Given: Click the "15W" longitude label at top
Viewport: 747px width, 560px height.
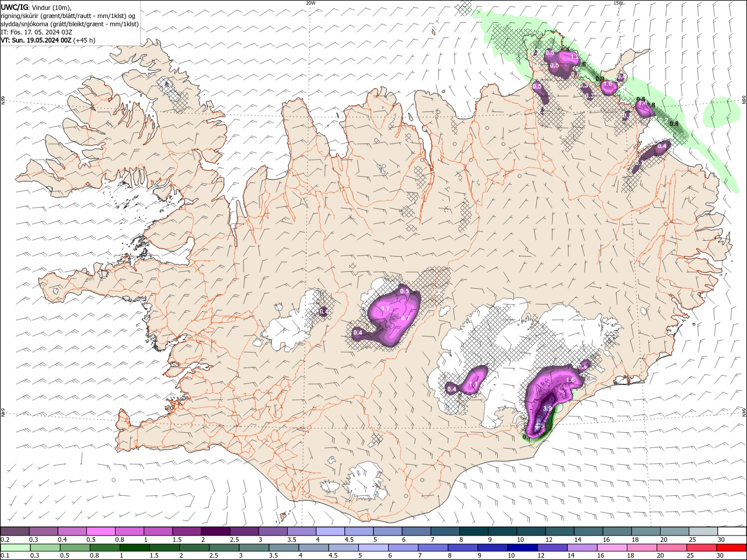Looking at the screenshot, I should point(618,3).
